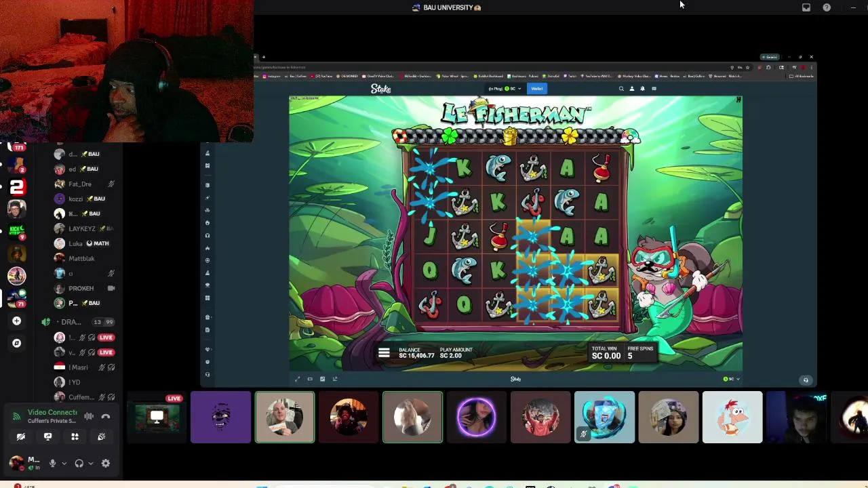Expand microphone input options arrow
868x488 pixels.
(64, 464)
